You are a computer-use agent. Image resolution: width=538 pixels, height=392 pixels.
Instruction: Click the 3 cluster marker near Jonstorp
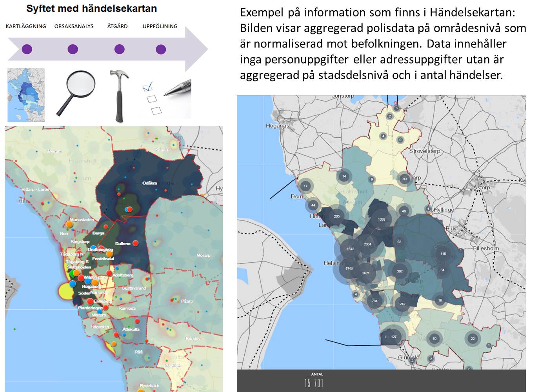[396, 108]
